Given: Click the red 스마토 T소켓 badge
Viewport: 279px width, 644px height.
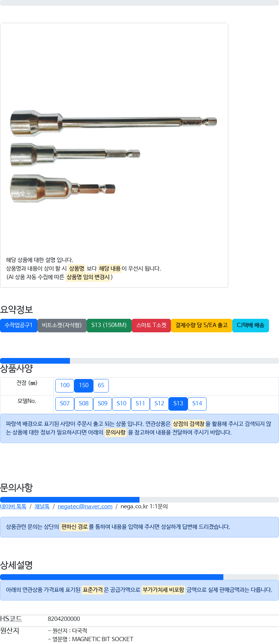Looking at the screenshot, I should 151,325.
